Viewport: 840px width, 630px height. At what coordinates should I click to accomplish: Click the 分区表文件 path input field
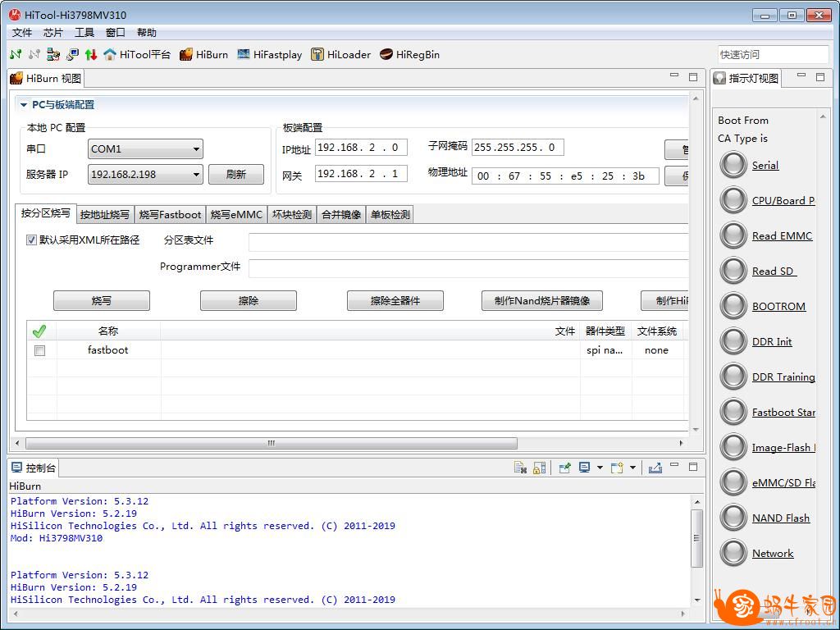click(x=468, y=242)
